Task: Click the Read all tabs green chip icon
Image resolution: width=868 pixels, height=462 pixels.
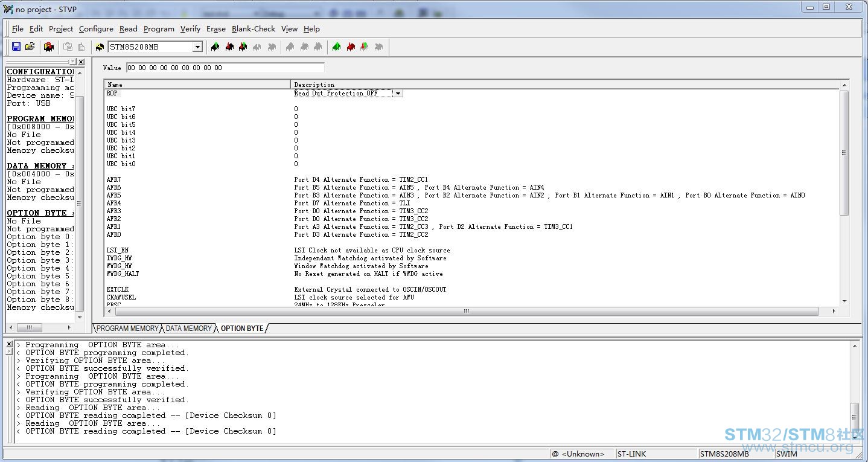Action: tap(336, 47)
